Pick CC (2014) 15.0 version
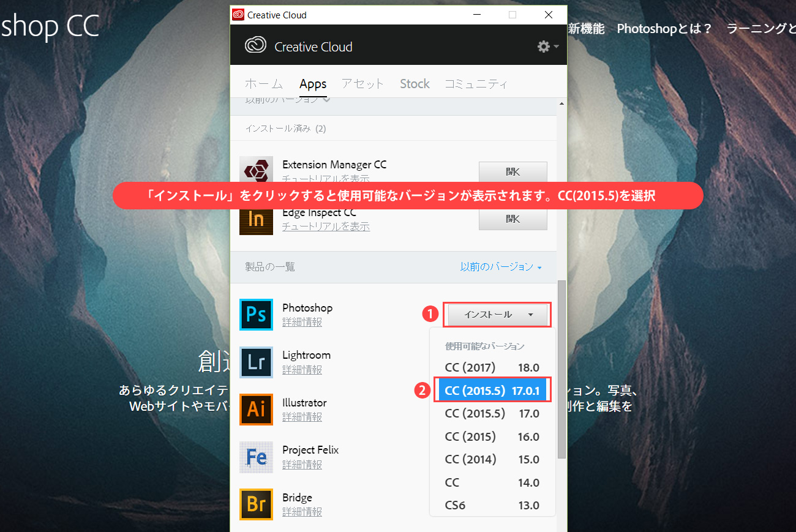The height and width of the screenshot is (532, 796). tap(492, 460)
